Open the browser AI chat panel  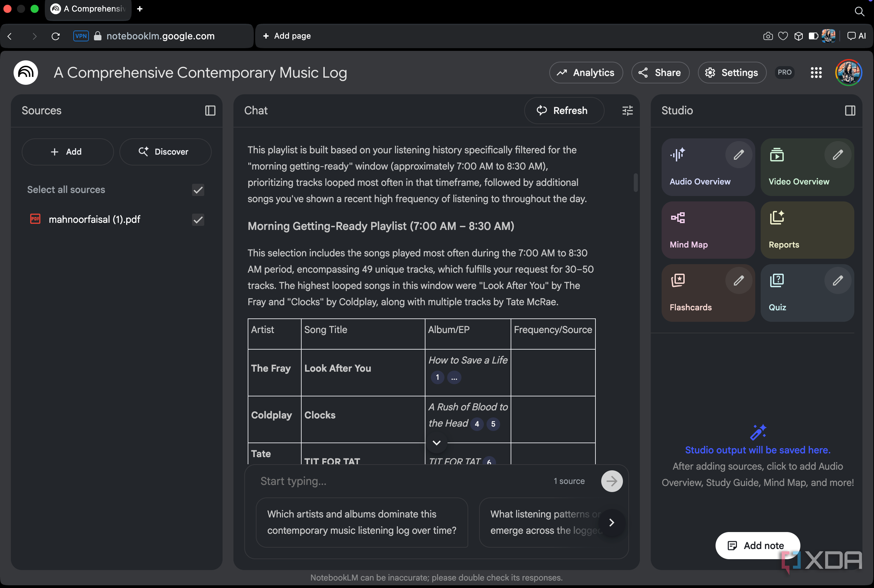(x=856, y=36)
